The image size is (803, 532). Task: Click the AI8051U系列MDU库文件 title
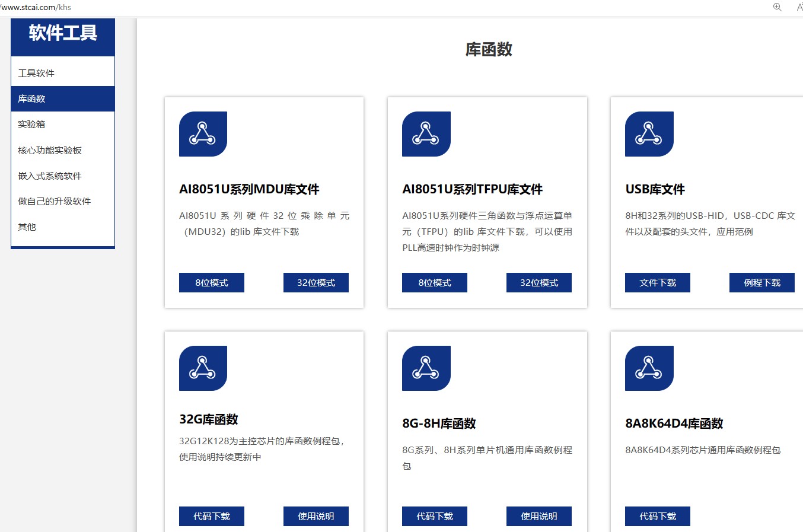[249, 189]
